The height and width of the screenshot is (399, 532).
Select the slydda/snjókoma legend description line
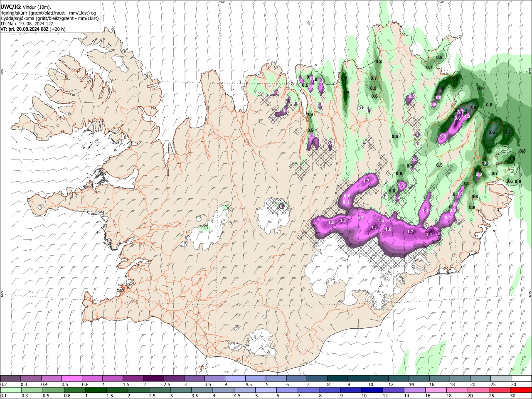click(x=49, y=18)
